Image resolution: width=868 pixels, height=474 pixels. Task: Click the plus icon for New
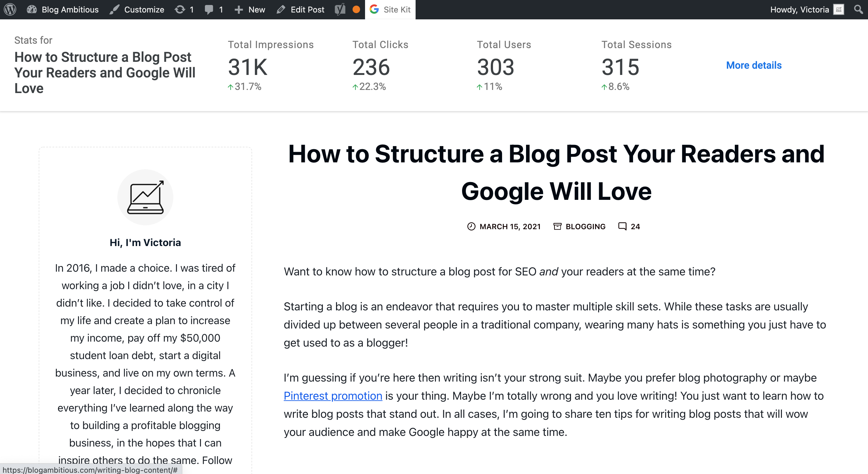point(239,10)
